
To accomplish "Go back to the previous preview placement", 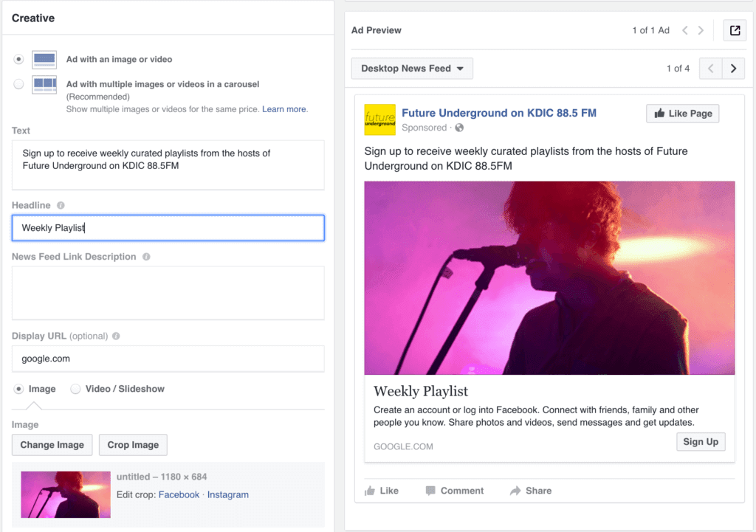I will pos(710,68).
